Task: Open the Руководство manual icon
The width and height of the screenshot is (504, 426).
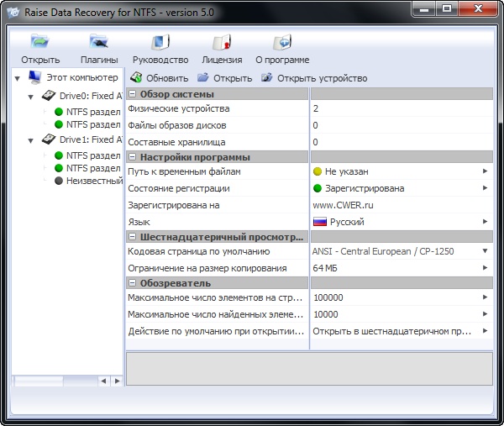Action: 160,42
